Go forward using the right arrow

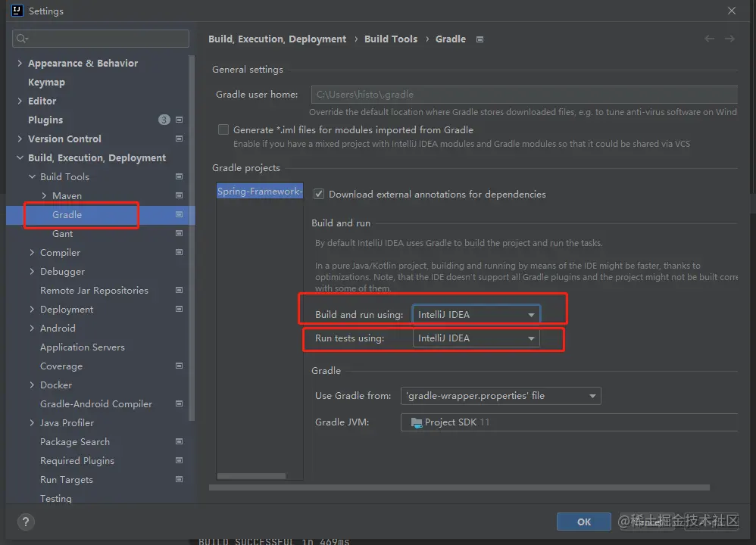(729, 39)
